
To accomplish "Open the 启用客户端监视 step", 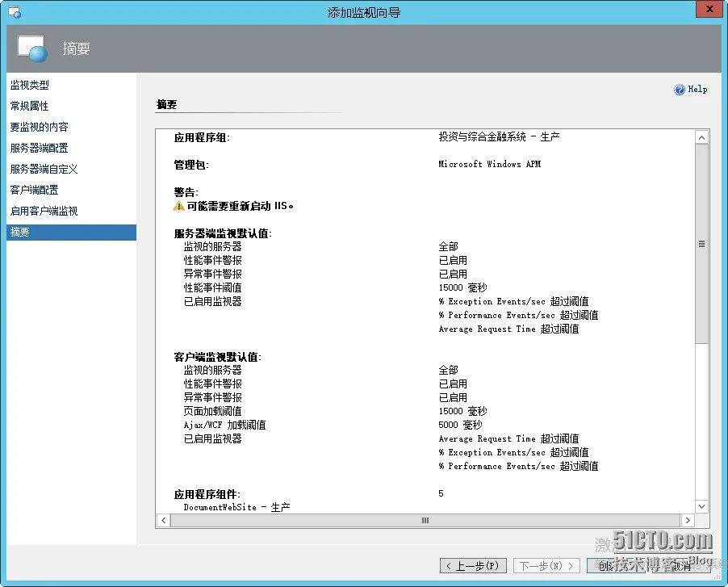I will (x=44, y=211).
